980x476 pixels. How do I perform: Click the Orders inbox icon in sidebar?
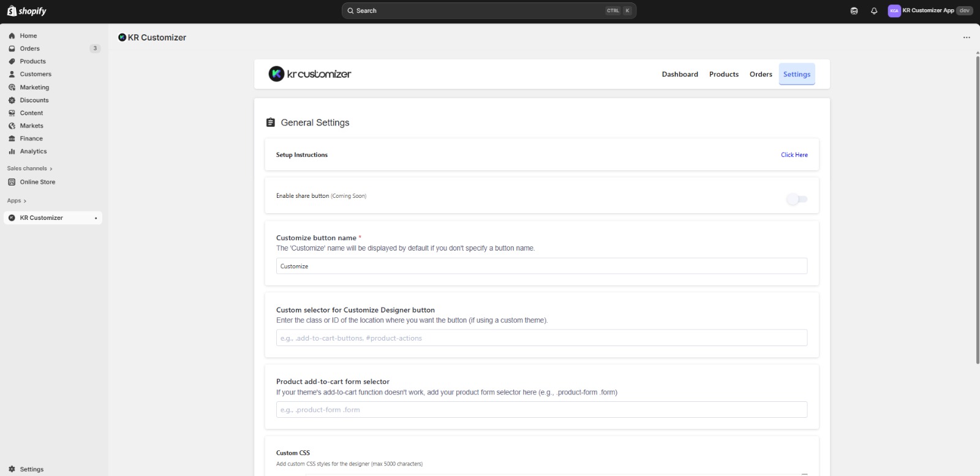(x=12, y=48)
